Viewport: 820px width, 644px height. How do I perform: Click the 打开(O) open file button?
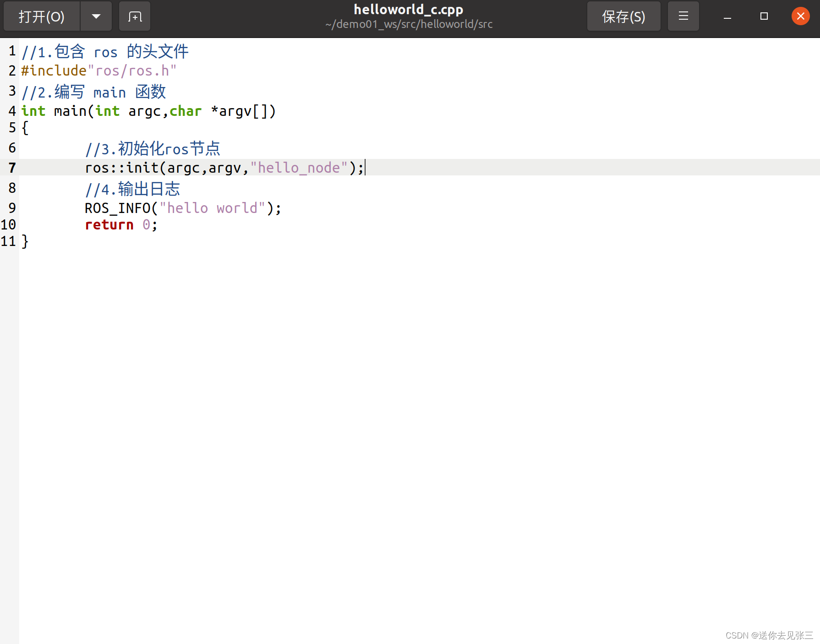click(42, 16)
